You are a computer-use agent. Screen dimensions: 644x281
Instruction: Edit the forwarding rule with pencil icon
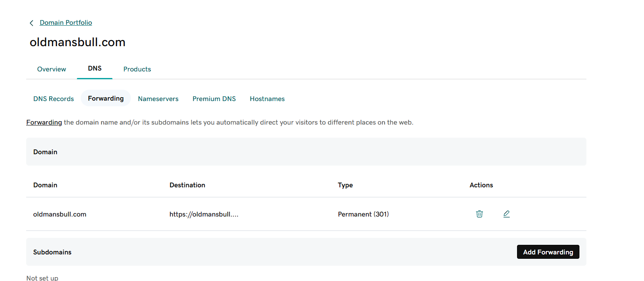point(506,214)
